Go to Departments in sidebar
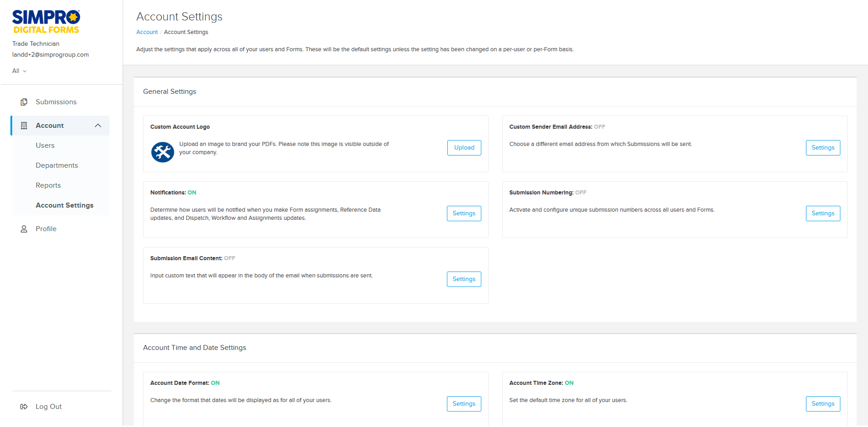 (57, 165)
